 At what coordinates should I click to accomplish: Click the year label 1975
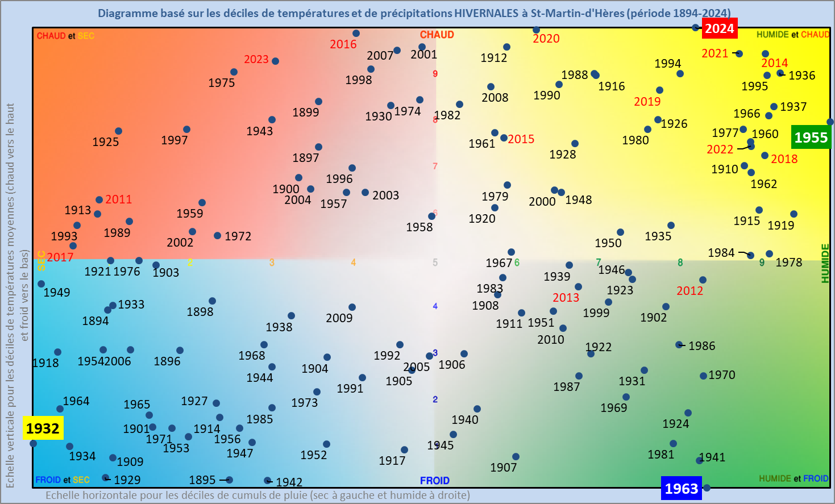click(222, 83)
